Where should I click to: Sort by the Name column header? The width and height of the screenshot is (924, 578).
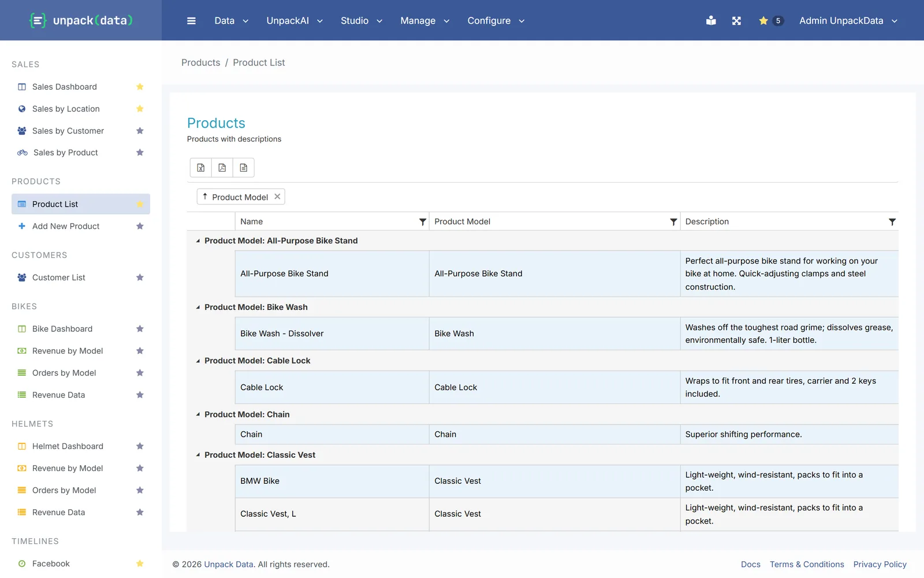coord(252,221)
